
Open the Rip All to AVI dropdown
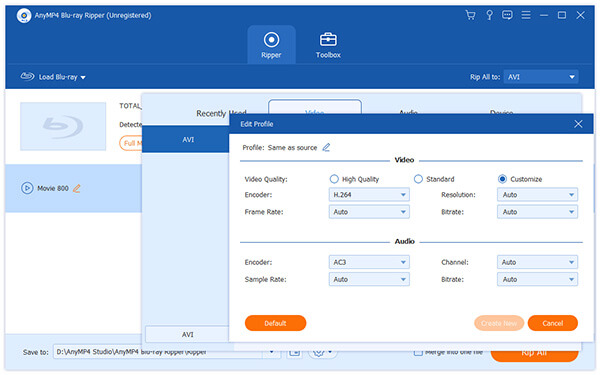(x=541, y=77)
